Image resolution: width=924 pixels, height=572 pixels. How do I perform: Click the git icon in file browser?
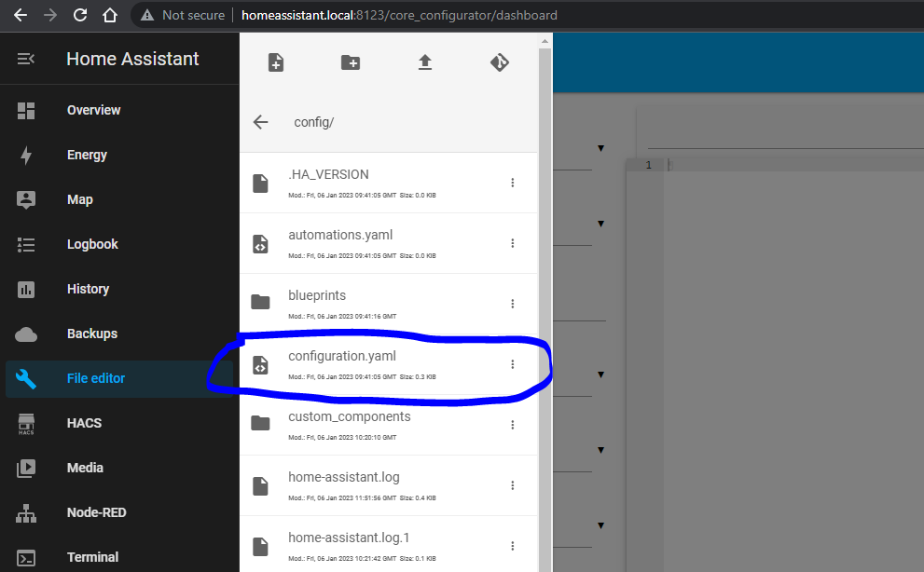500,62
